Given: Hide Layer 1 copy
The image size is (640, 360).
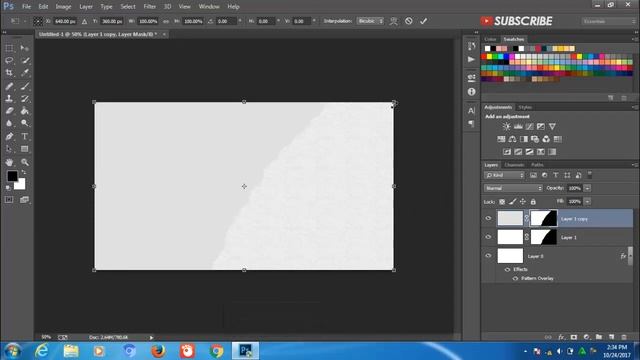Looking at the screenshot, I should [488, 218].
